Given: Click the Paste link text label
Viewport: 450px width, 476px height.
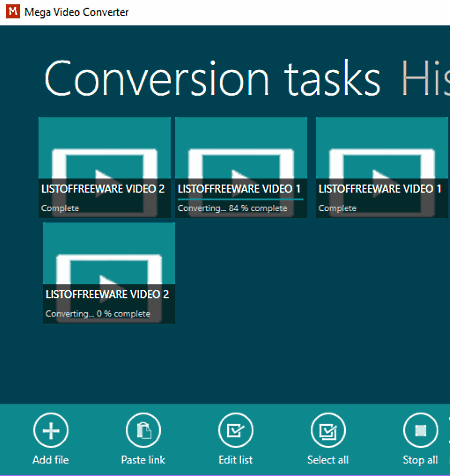Looking at the screenshot, I should click(x=143, y=460).
